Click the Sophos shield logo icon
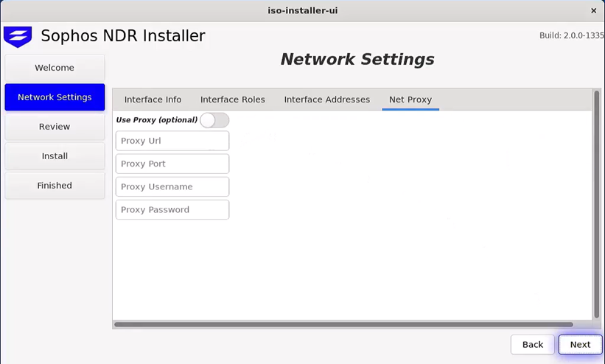Image resolution: width=605 pixels, height=364 pixels. [18, 37]
